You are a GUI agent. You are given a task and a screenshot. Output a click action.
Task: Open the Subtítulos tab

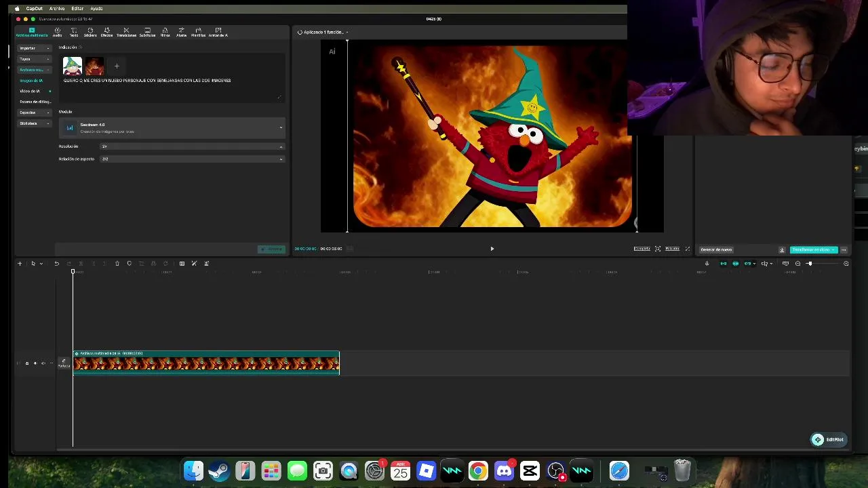pyautogui.click(x=147, y=32)
